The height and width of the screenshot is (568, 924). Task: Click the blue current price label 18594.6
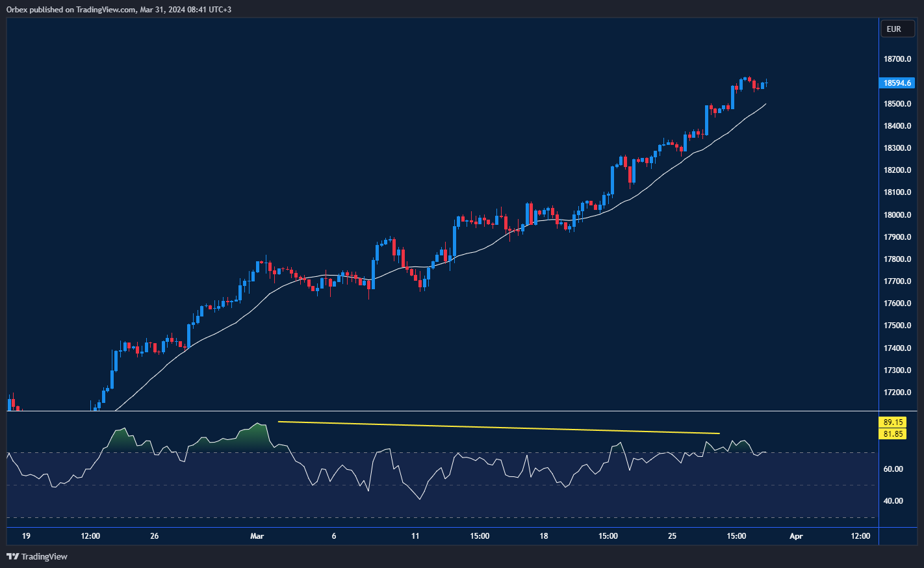pos(897,83)
